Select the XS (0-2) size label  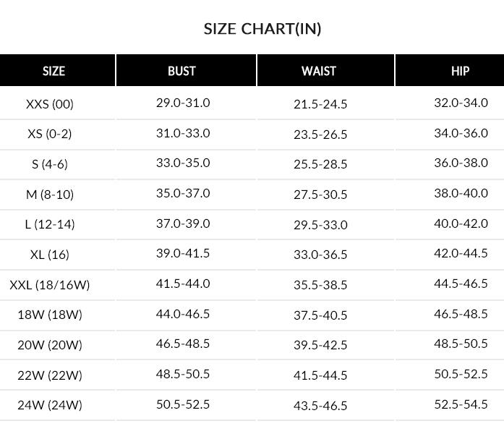point(50,134)
